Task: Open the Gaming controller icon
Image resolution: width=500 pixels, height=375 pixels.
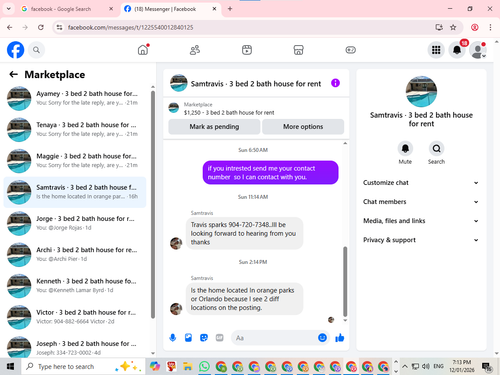Action: (350, 50)
